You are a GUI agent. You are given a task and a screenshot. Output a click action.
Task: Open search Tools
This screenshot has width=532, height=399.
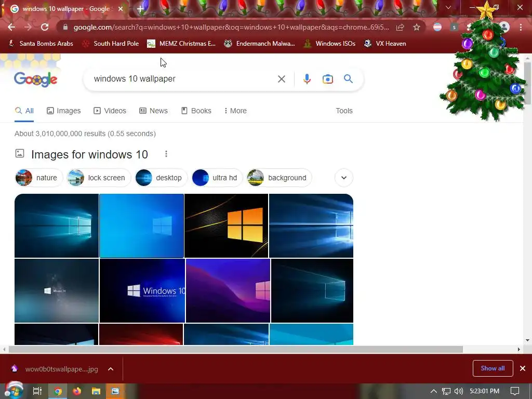(x=344, y=111)
